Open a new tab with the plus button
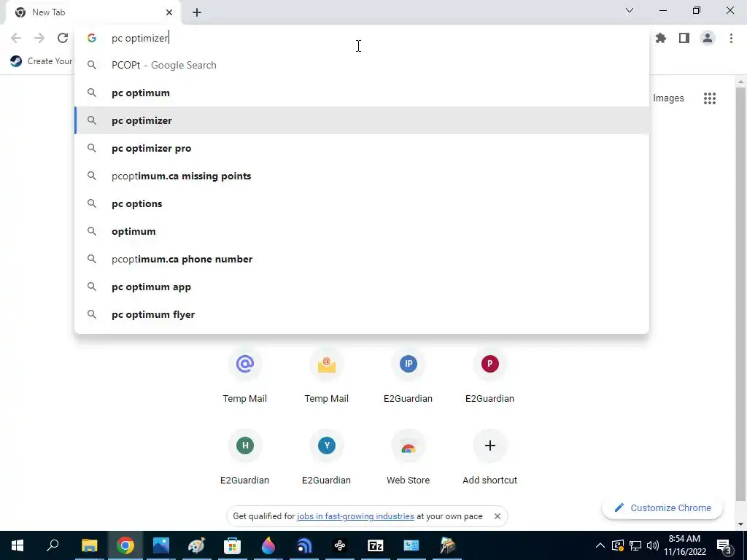 click(x=197, y=12)
